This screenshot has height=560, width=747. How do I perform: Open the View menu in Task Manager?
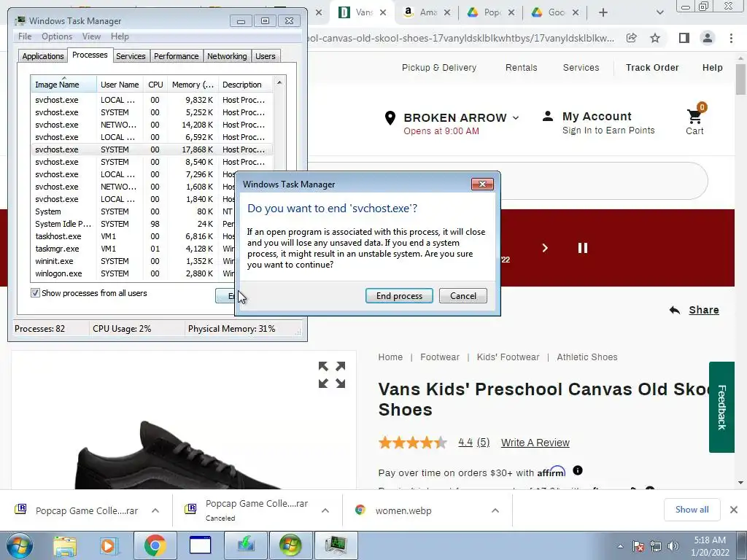[91, 36]
